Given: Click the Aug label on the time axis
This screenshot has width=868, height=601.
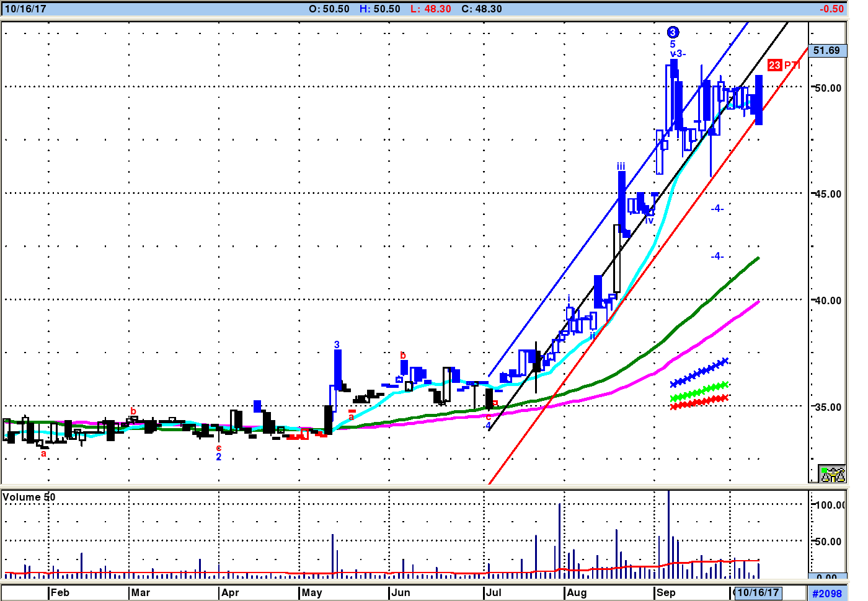Looking at the screenshot, I should click(x=577, y=593).
